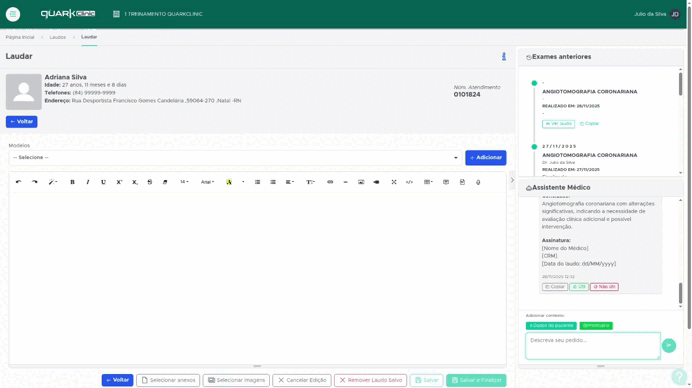Click the QuarkClinic logo
This screenshot has height=388, width=692.
coord(68,14)
